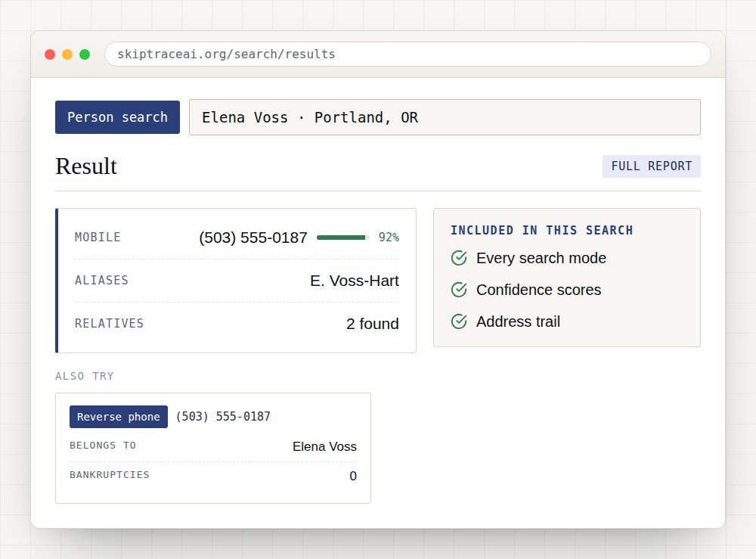Click the ALSO TRY section label
The width and height of the screenshot is (756, 559).
pos(85,376)
